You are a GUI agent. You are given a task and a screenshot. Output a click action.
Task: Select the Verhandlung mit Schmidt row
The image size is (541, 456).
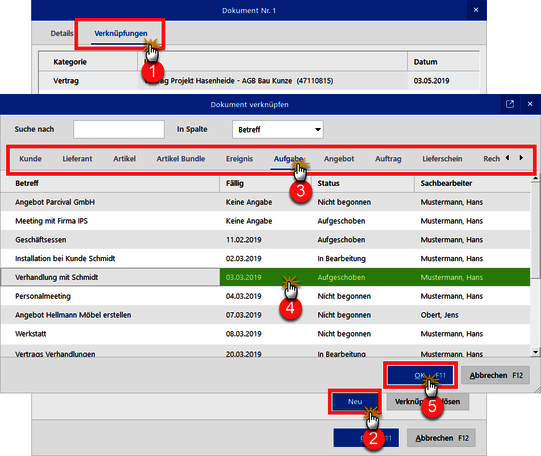pyautogui.click(x=265, y=277)
